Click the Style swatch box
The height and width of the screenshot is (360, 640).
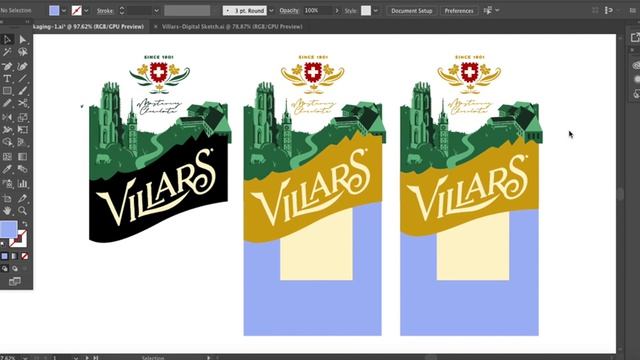pyautogui.click(x=366, y=11)
